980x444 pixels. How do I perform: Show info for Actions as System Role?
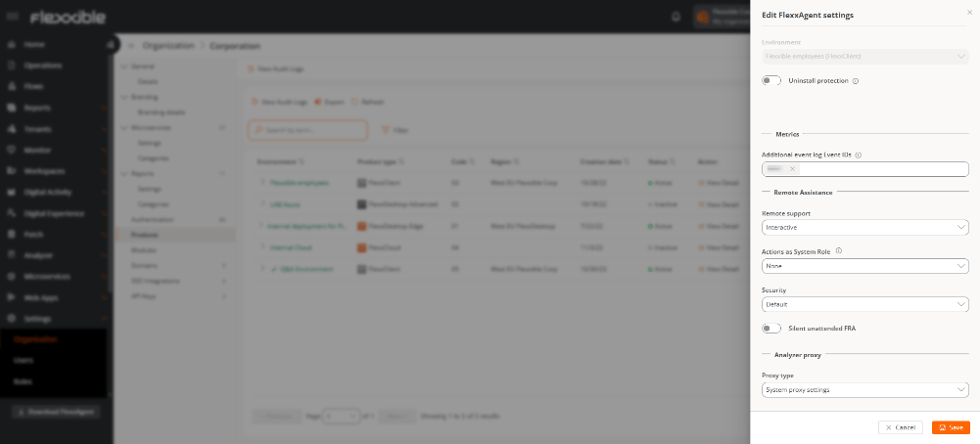click(x=839, y=251)
